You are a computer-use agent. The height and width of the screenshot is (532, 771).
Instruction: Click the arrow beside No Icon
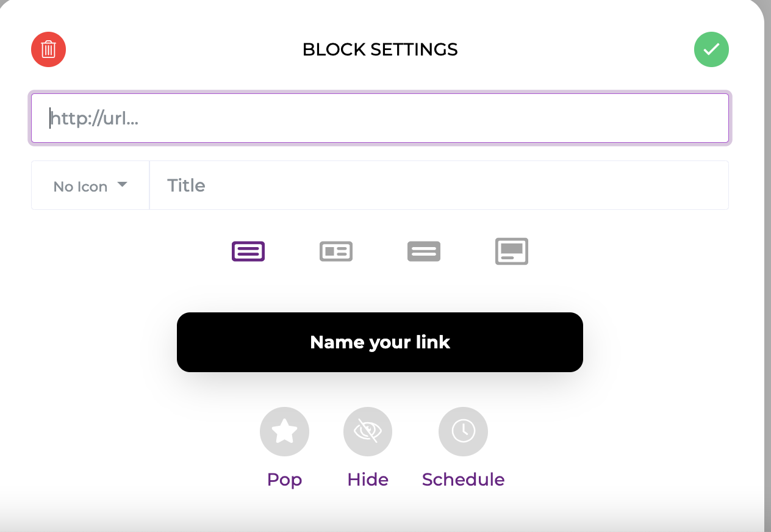[122, 185]
